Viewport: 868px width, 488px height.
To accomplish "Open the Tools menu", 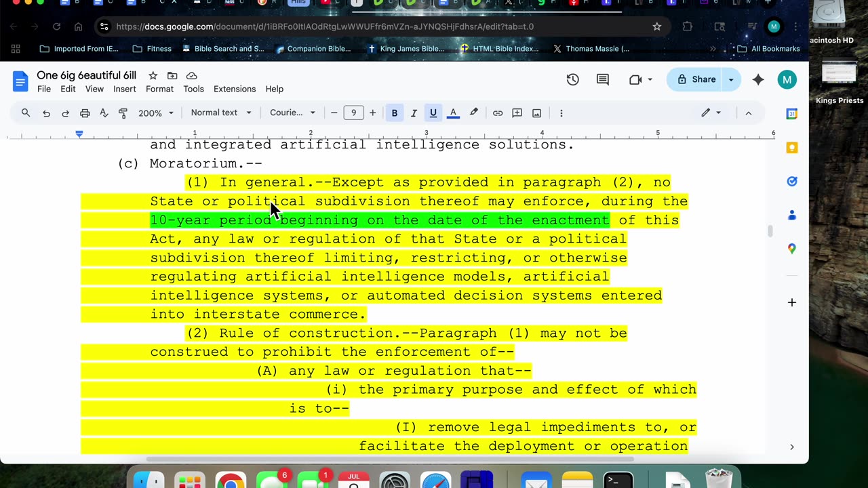I will click(193, 89).
